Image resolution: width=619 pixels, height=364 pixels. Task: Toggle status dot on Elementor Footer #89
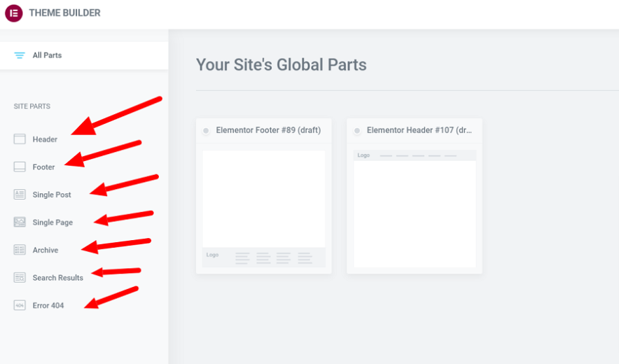tap(206, 131)
